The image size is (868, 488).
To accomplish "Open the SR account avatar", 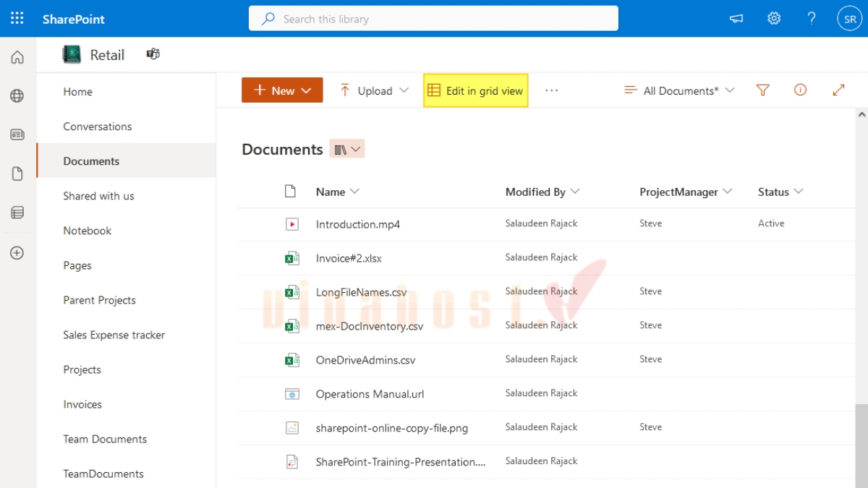I will (849, 19).
